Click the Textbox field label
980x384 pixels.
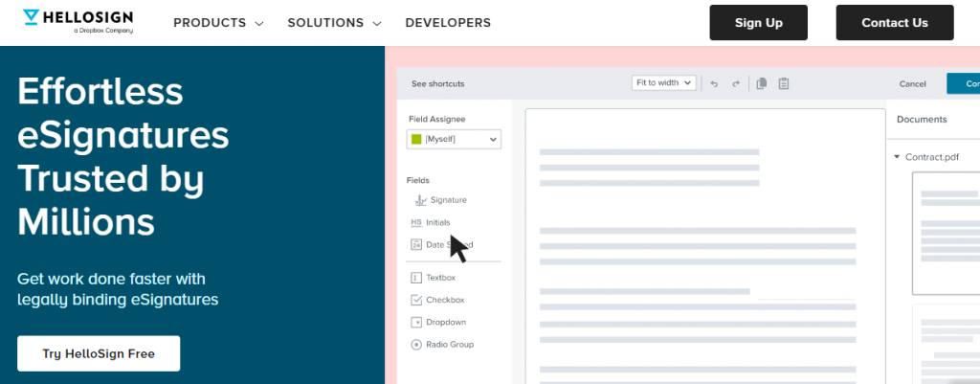click(440, 278)
